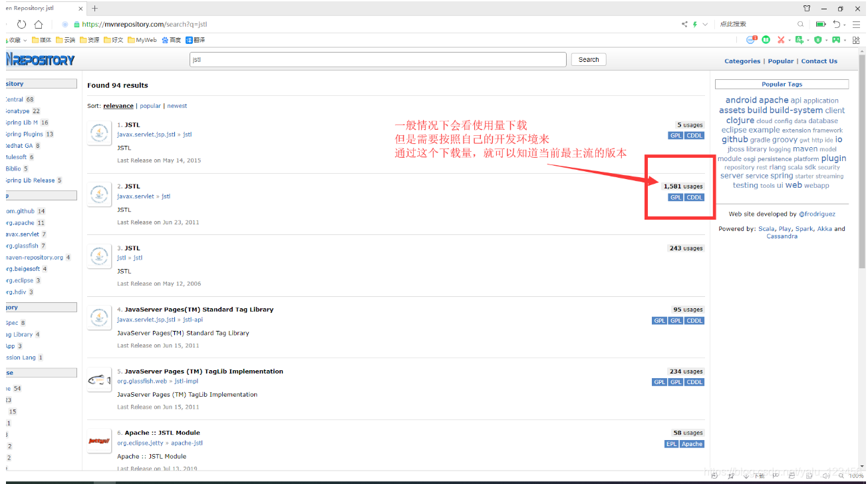Click the github popular tag
This screenshot has height=484, width=868.
(735, 140)
